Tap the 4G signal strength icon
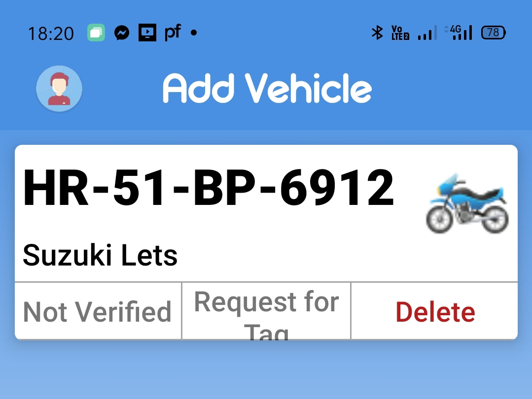532x399 pixels. [459, 33]
